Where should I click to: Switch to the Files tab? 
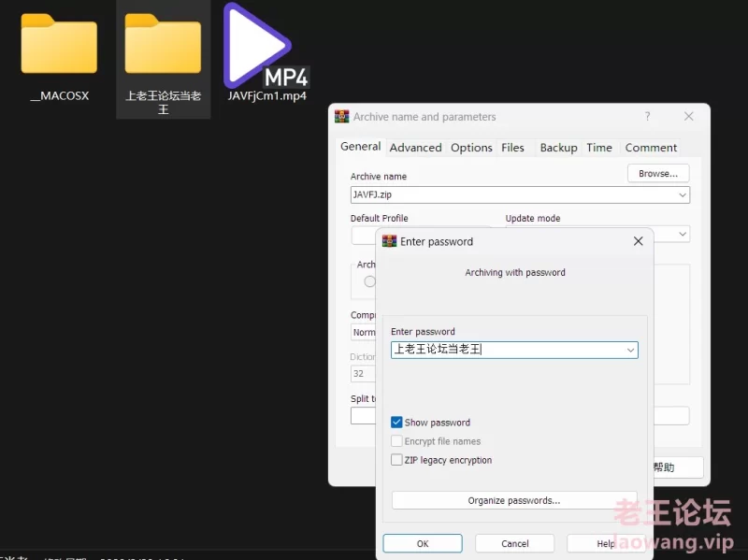[512, 148]
